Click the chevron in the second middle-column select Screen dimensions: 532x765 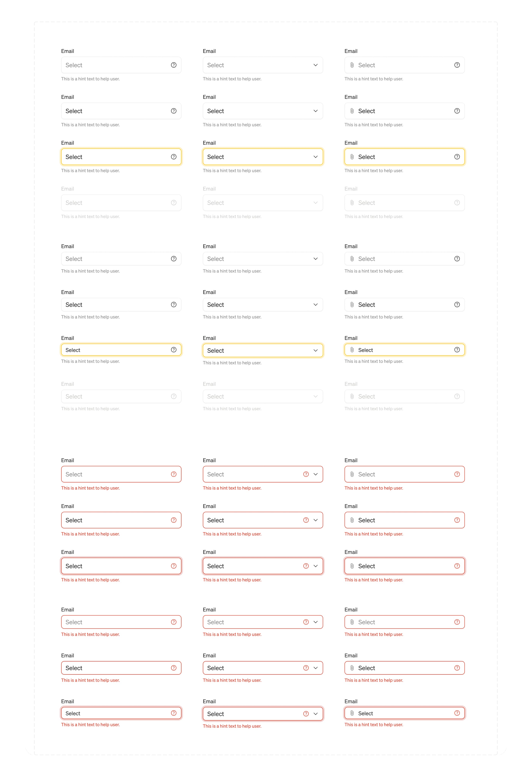(315, 111)
